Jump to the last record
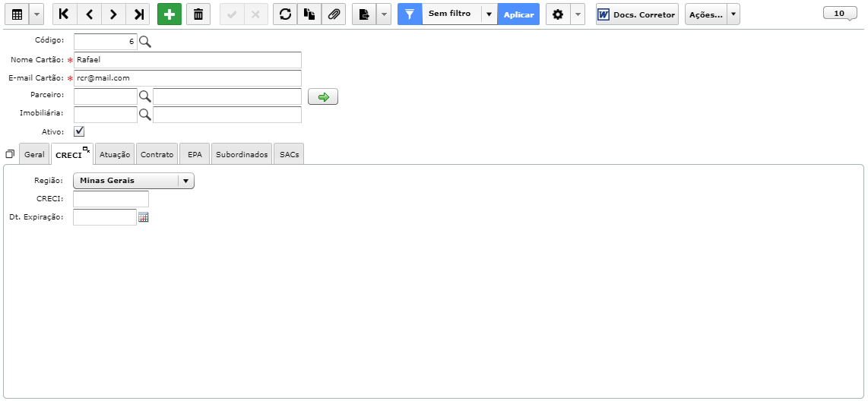 138,15
